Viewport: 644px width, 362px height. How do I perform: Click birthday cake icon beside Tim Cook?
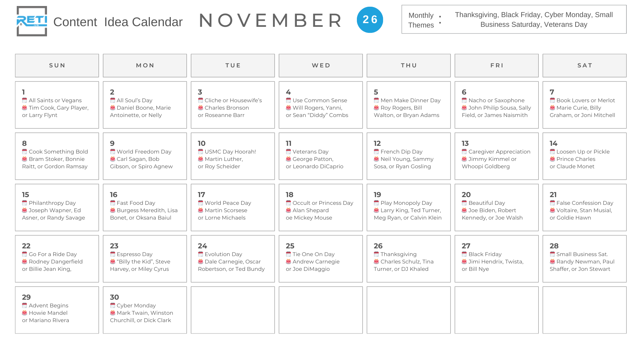pos(24,108)
